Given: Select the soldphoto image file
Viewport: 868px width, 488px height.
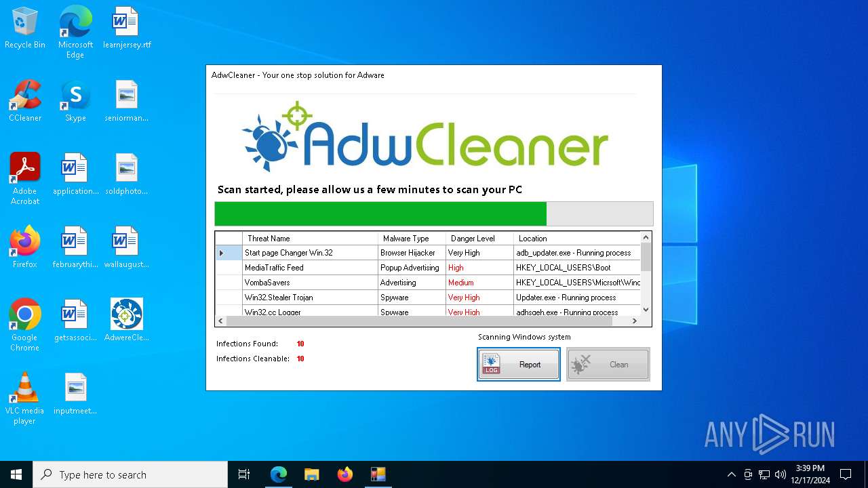Looking at the screenshot, I should 127,175.
